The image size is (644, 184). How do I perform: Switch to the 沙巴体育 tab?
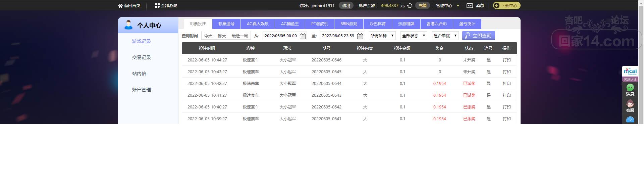(378, 24)
